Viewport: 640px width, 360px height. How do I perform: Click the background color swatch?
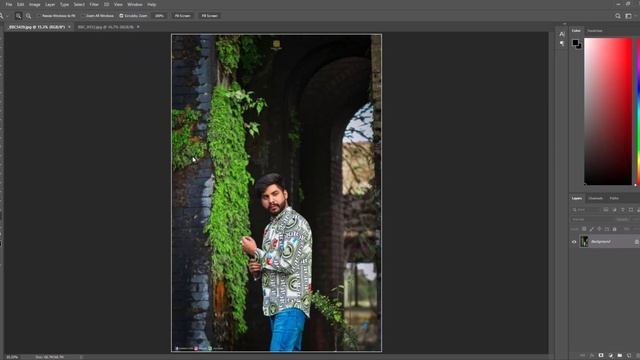click(x=580, y=47)
